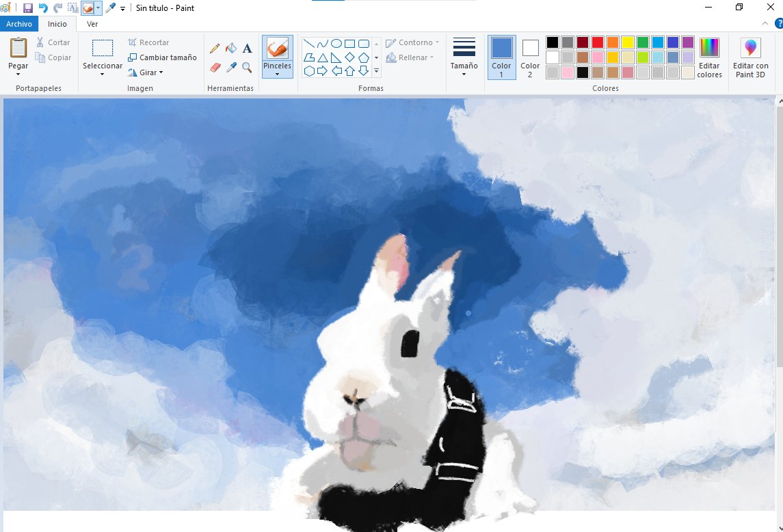Collapse the ribbon with the chevron
The image size is (783, 532).
click(765, 23)
